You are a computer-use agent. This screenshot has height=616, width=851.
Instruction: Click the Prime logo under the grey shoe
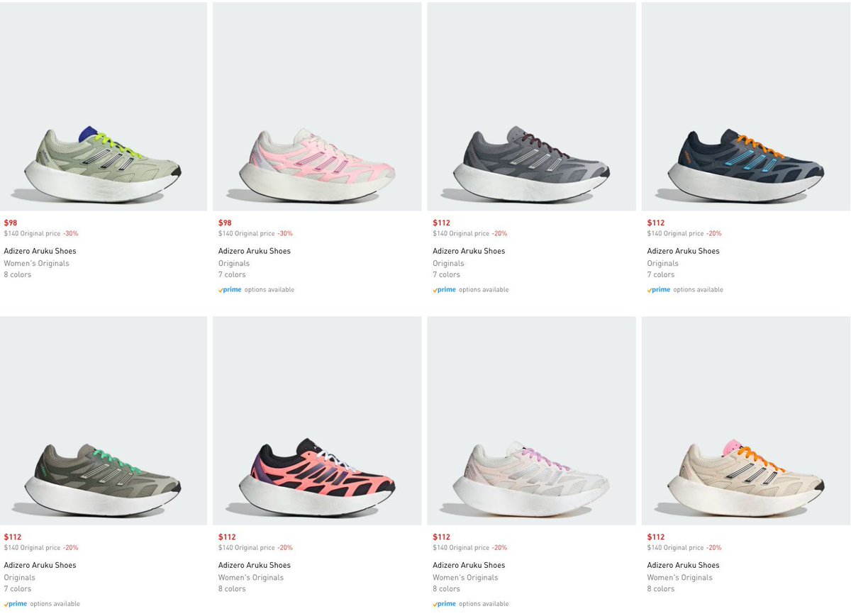[444, 290]
